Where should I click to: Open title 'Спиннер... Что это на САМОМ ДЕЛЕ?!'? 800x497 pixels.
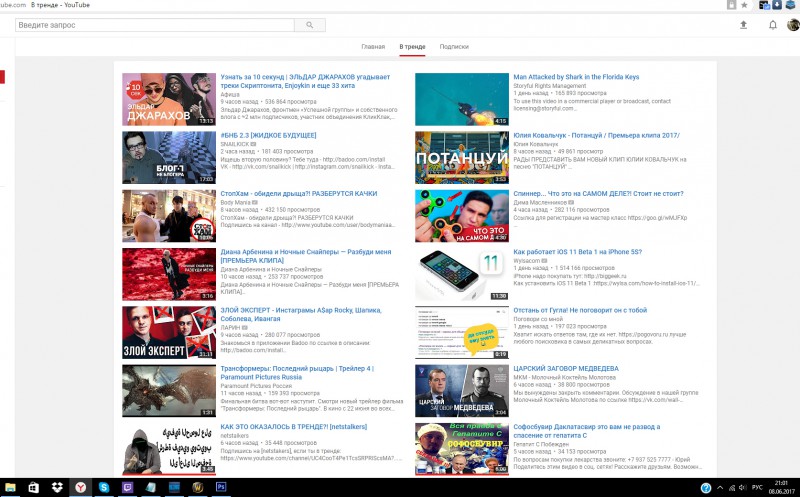(598, 193)
